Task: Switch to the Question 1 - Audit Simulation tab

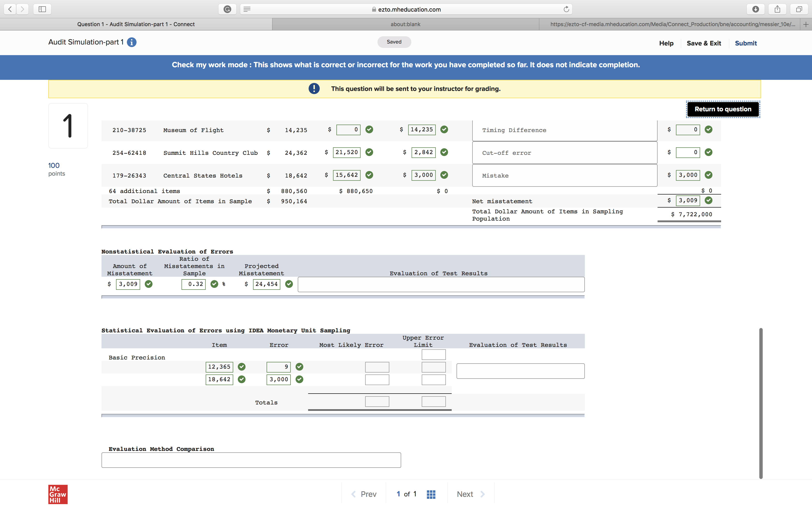Action: pos(136,24)
